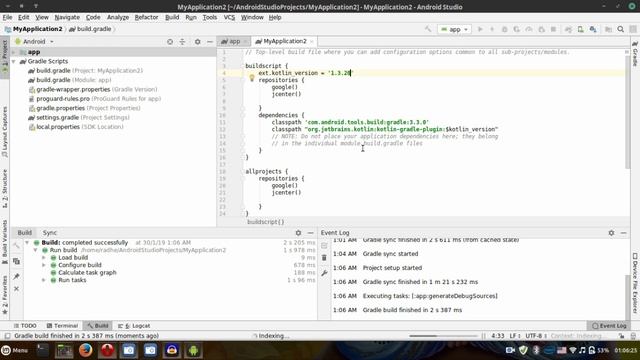The width and height of the screenshot is (640, 360).
Task: Expand the Configure build node
Action: (44, 265)
